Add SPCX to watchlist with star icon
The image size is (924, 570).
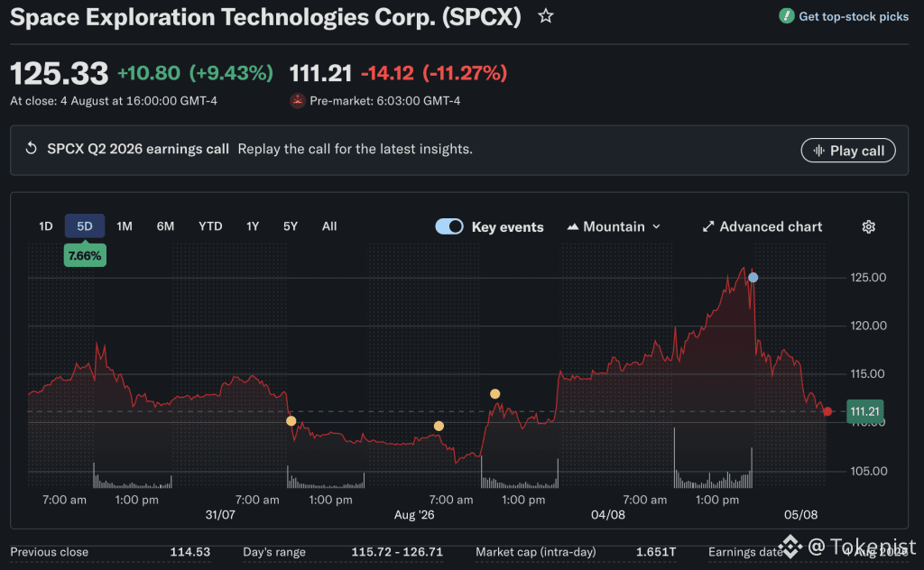[546, 16]
